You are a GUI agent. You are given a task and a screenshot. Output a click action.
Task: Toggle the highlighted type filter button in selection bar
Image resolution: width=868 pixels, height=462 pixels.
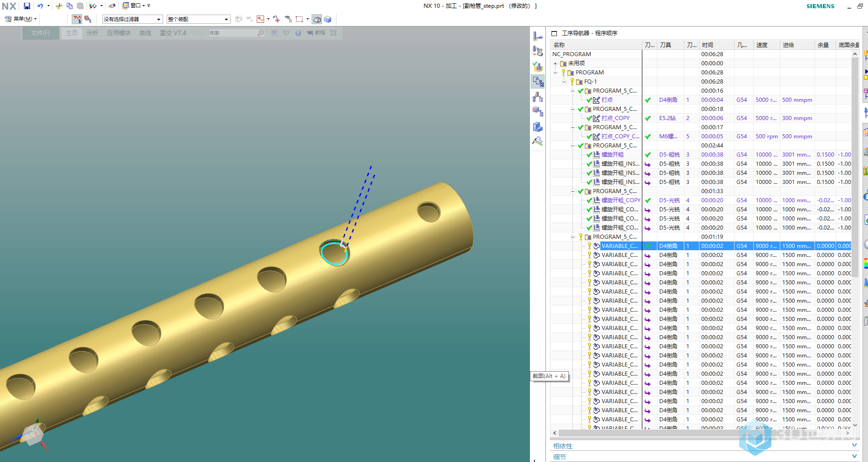pos(77,19)
